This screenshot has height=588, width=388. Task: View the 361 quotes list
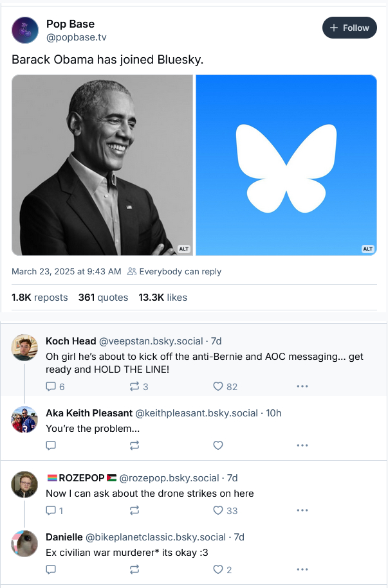[103, 298]
